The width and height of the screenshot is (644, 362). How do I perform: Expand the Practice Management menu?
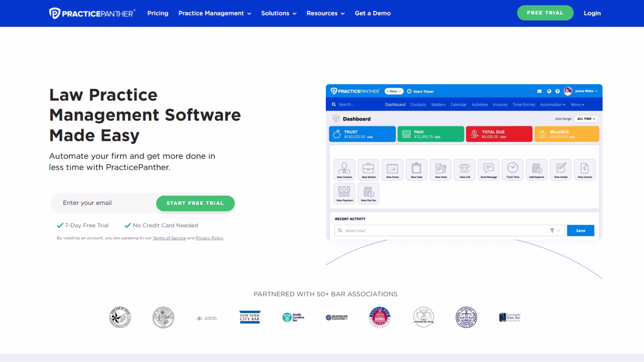(215, 13)
